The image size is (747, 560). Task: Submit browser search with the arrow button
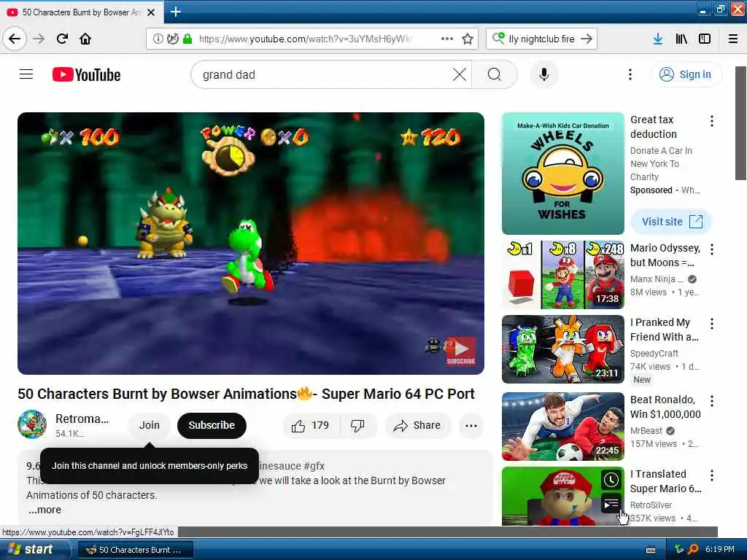click(587, 39)
